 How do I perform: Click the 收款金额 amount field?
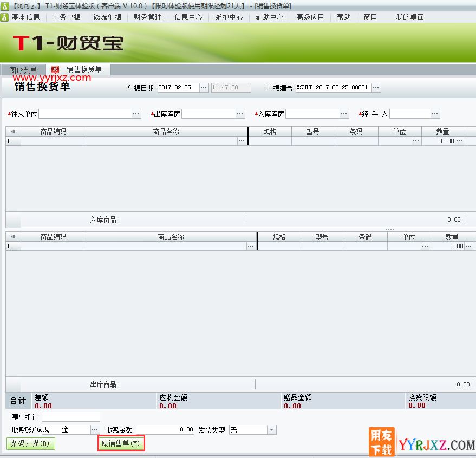click(x=165, y=430)
